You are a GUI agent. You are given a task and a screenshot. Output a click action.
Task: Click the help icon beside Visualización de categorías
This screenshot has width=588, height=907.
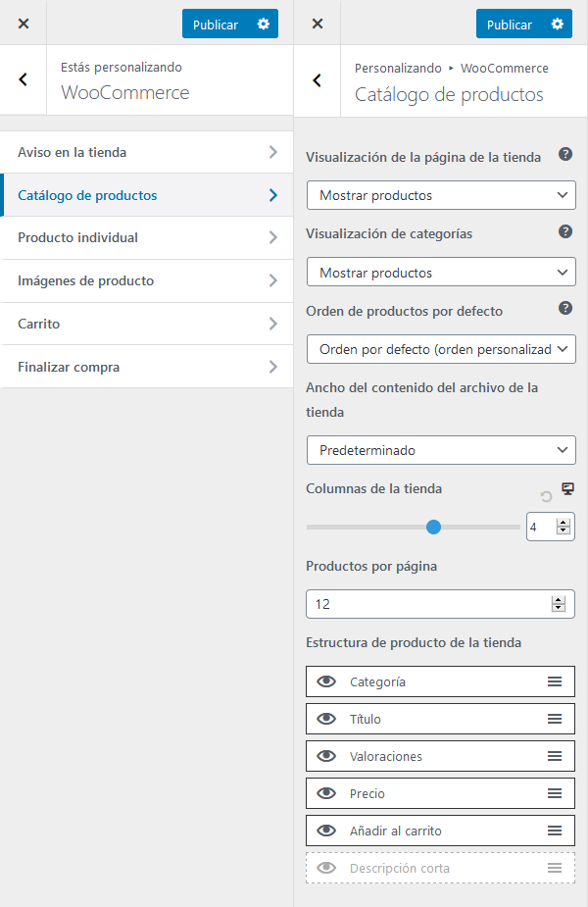coord(564,232)
